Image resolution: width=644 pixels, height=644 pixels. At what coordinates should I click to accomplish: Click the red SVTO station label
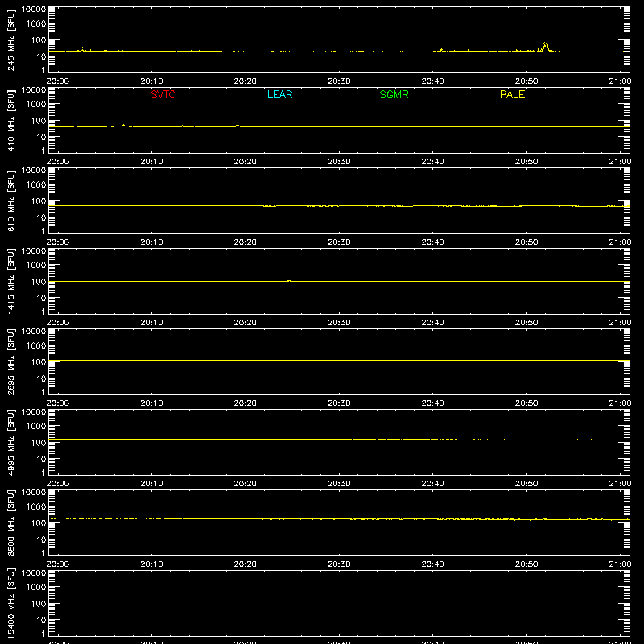(x=163, y=94)
